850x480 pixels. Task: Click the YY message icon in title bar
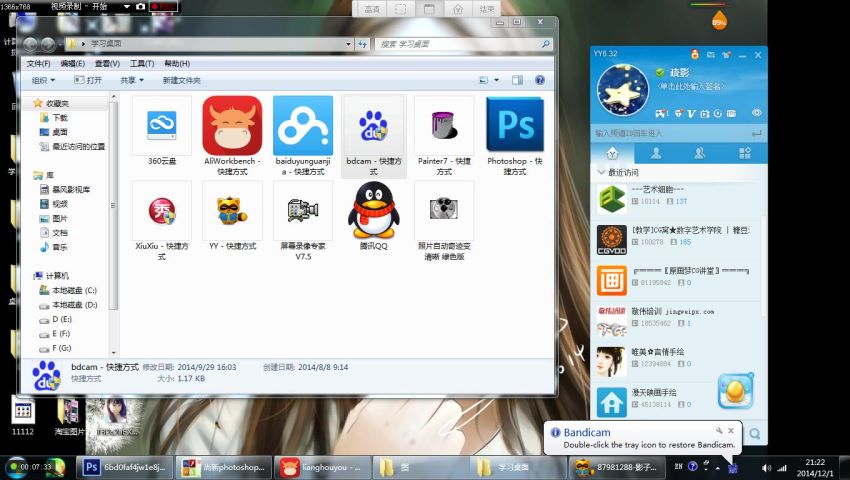711,55
